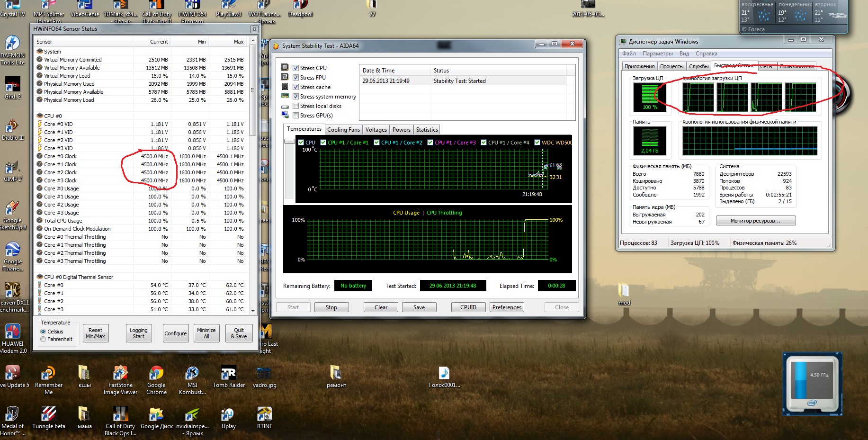Launch Tomb Raider desktop shortcut
The height and width of the screenshot is (440, 868).
(229, 374)
